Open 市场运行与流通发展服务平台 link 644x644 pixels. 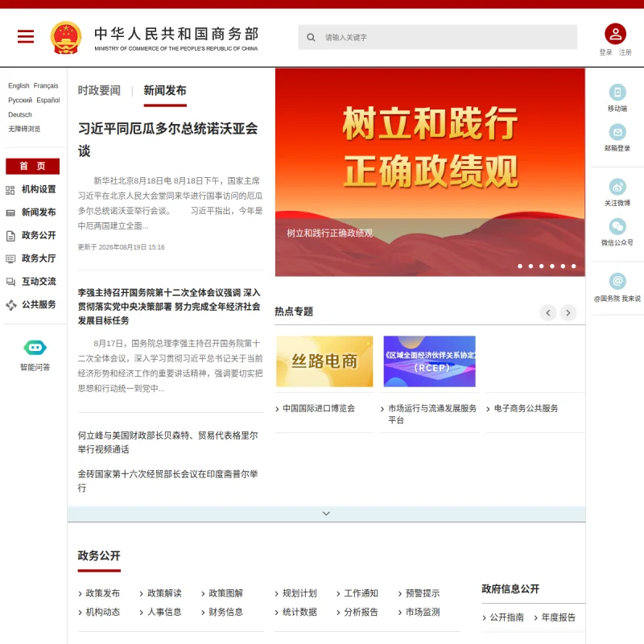click(432, 414)
